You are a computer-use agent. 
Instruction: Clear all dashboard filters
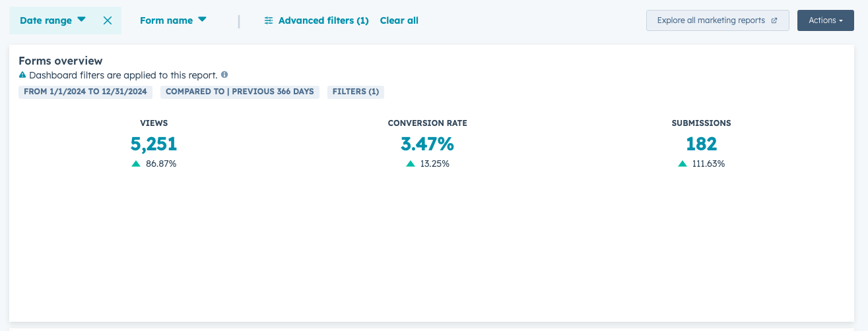click(399, 20)
